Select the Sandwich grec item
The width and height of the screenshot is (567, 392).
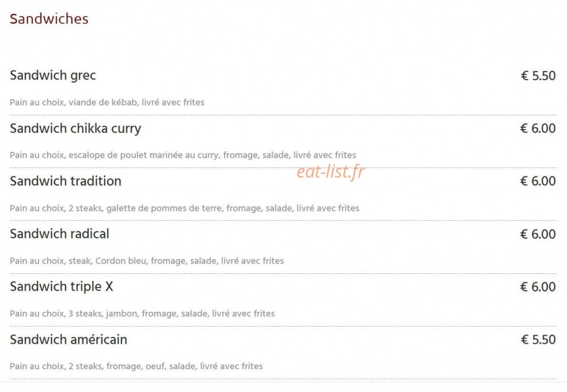[x=53, y=75]
